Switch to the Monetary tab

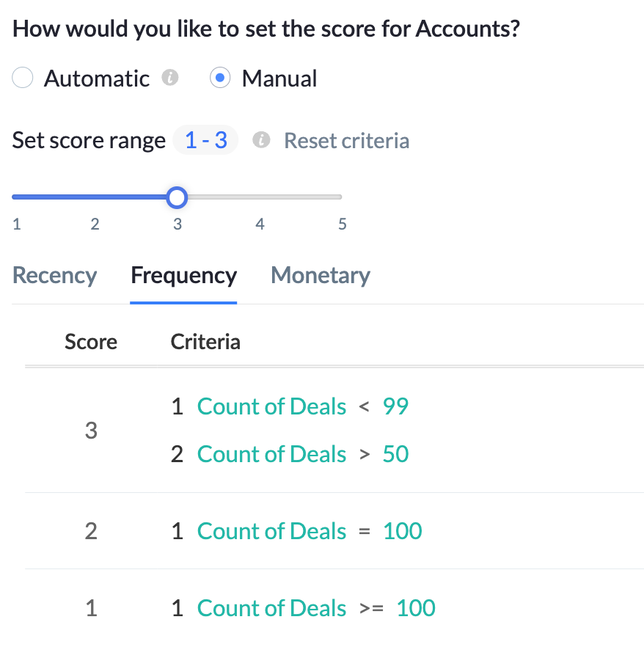(x=321, y=276)
